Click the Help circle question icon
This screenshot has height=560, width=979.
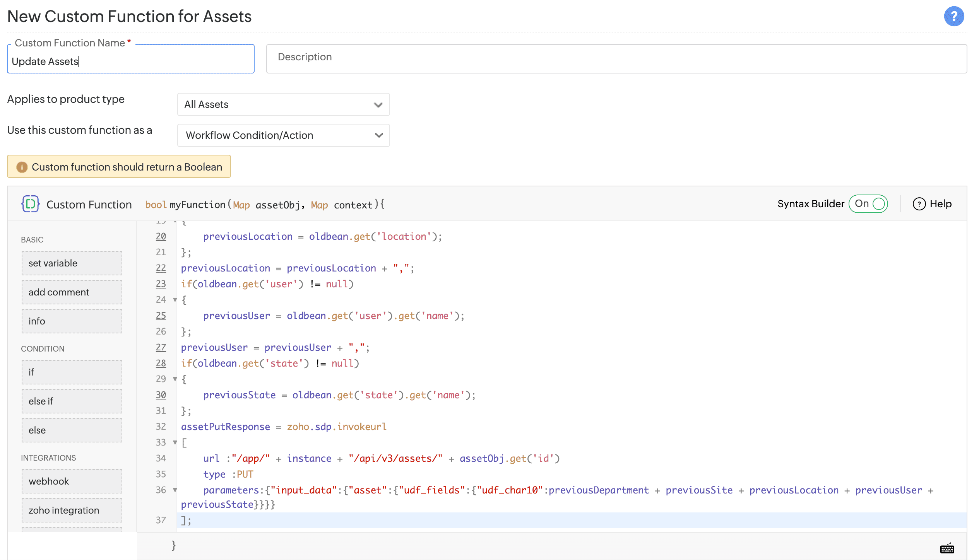919,204
